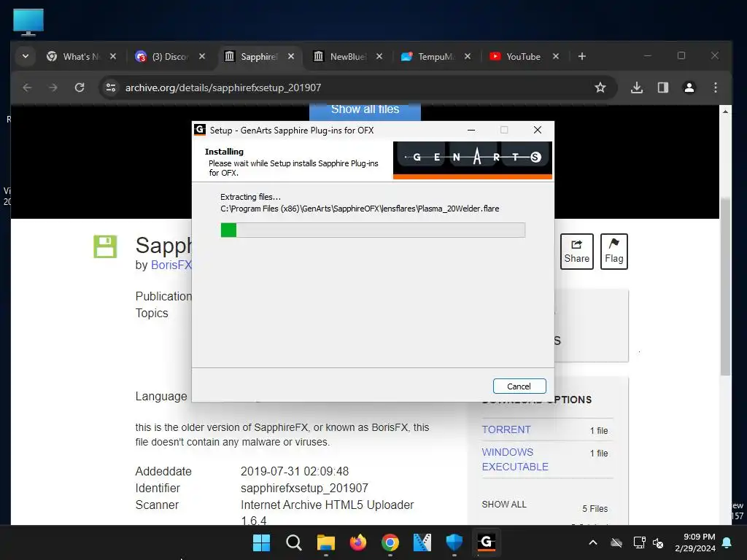Viewport: 747px width, 560px height.
Task: Go forward in Chrome
Action: pyautogui.click(x=53, y=87)
